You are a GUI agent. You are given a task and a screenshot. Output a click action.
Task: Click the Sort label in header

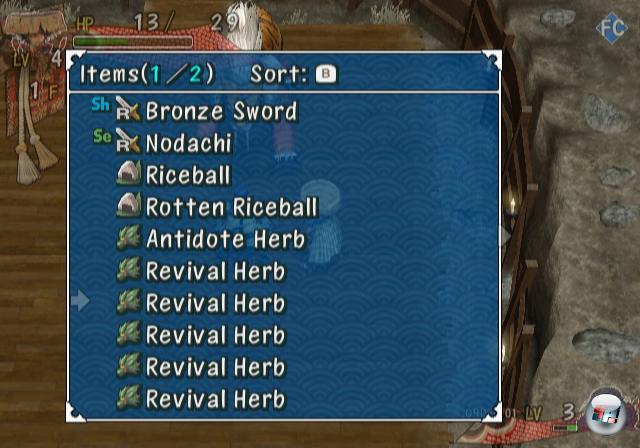click(278, 74)
